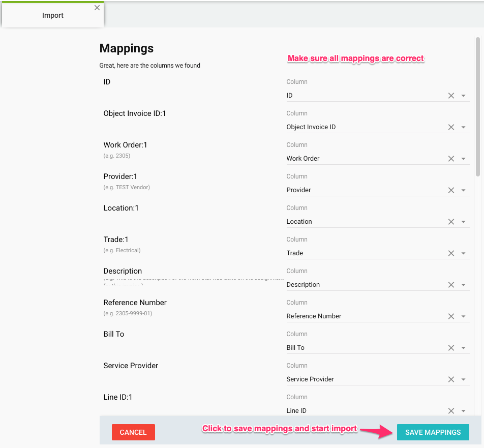Open the Work Order dropdown arrow
The image size is (484, 448).
point(463,159)
